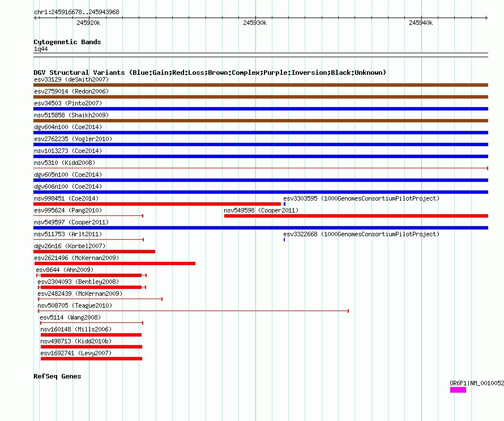
Task: Click the esv995624 (Pang2010) label
Action: (x=68, y=210)
